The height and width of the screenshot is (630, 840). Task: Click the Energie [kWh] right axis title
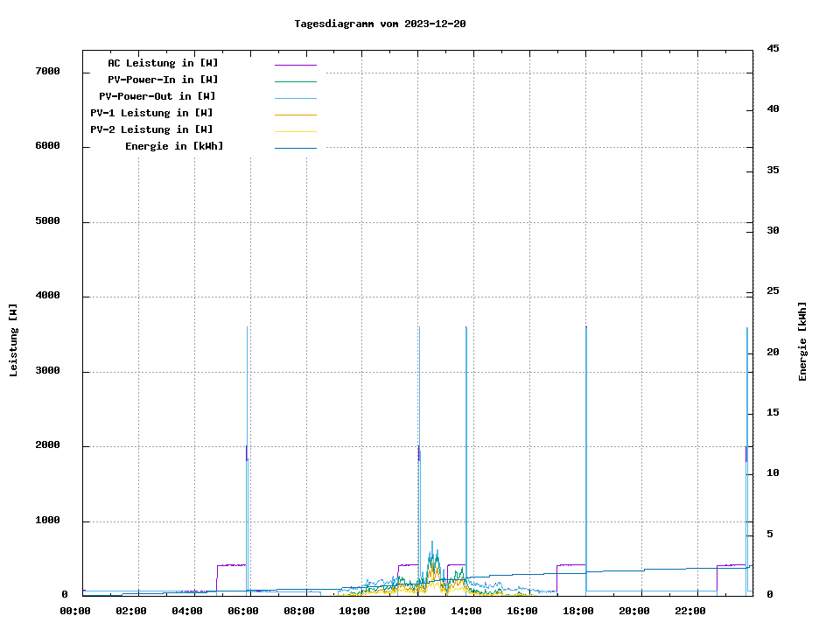(x=802, y=341)
